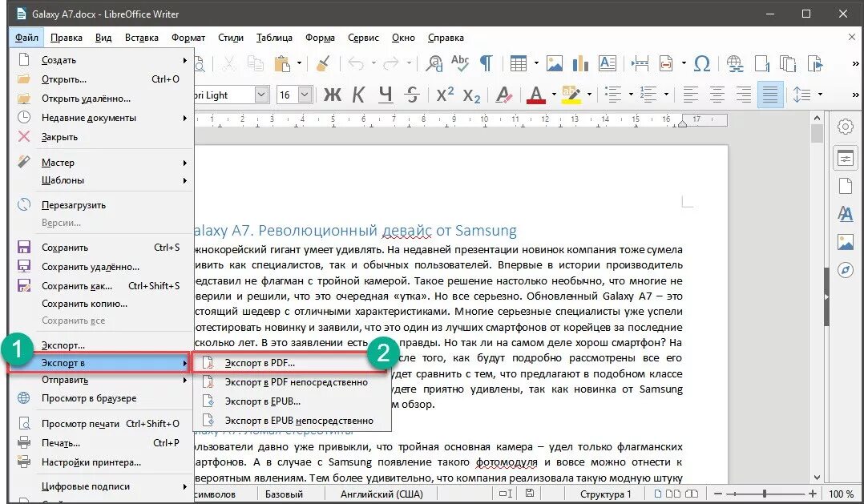Expand line spacing options arrow
The image size is (864, 504).
coord(820,95)
